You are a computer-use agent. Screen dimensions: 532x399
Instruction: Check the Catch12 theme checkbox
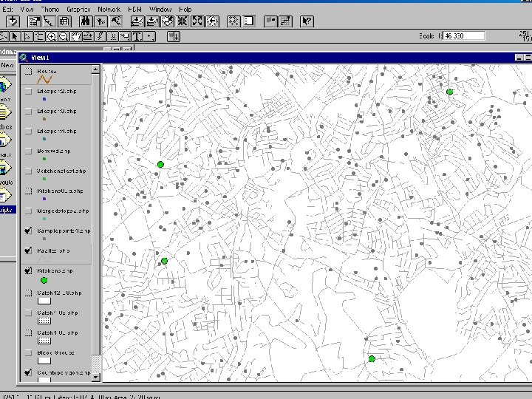point(29,293)
